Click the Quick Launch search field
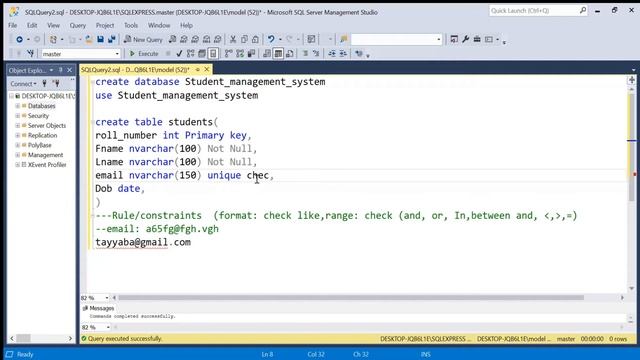 click(x=538, y=11)
